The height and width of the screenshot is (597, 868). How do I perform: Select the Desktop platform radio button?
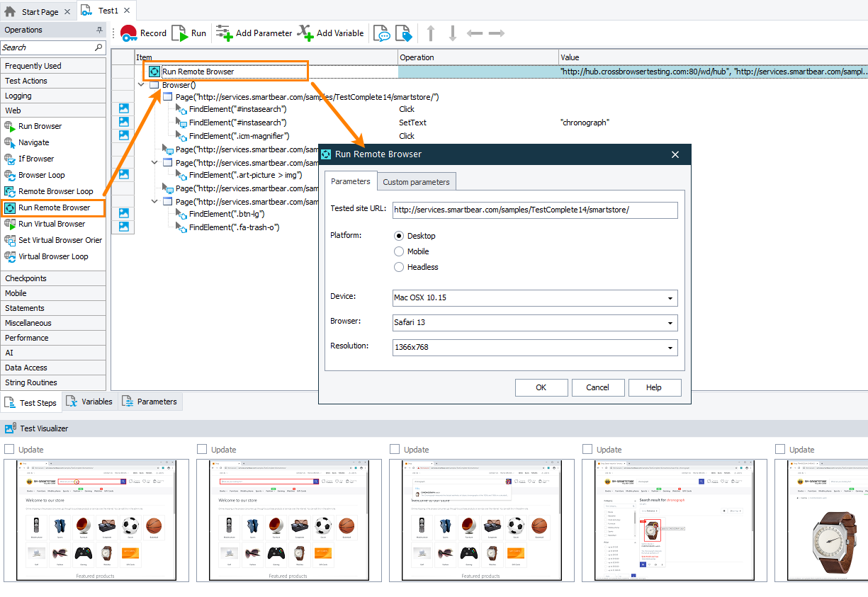pos(400,235)
